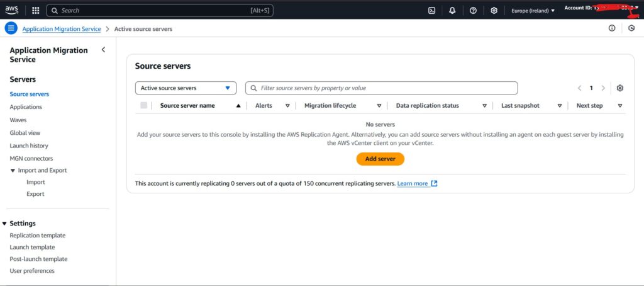Sort the Last snapshot column

point(559,106)
